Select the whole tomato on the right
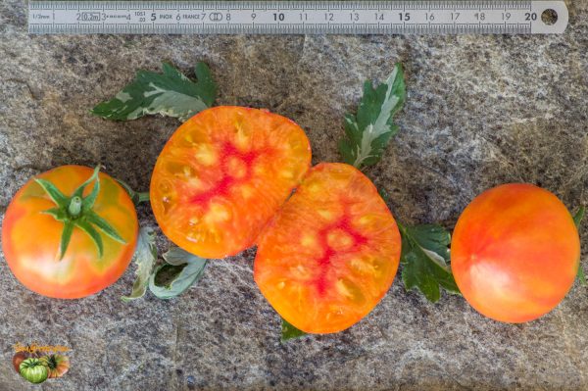The image size is (588, 391). tap(515, 253)
